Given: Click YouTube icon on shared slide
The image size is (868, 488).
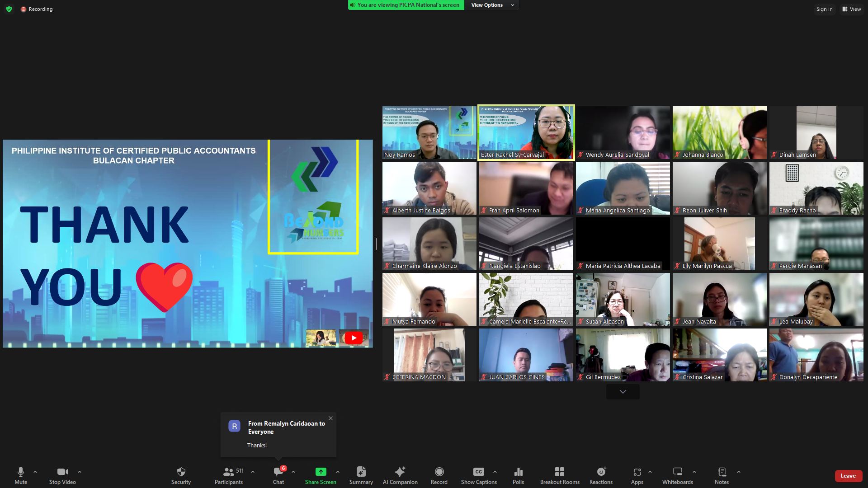Looking at the screenshot, I should [x=354, y=338].
